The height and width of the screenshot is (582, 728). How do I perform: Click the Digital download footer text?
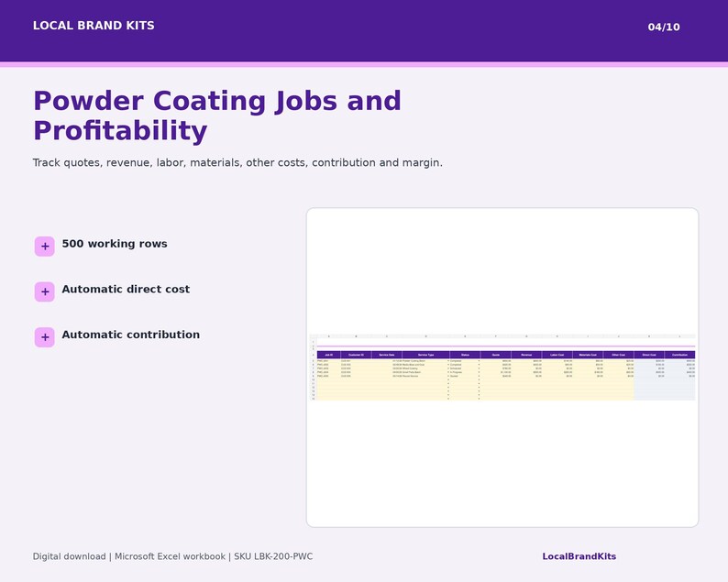pos(172,556)
